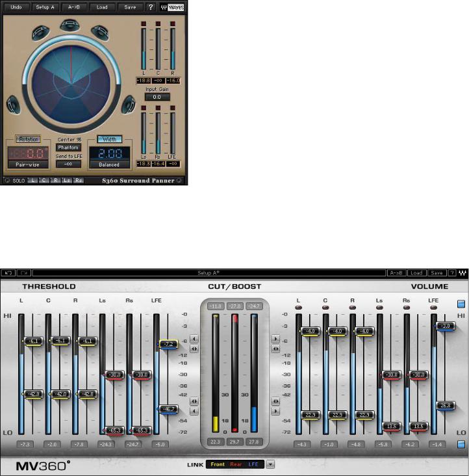Toggle the Rotation button in S360 Panner
The height and width of the screenshot is (476, 469).
coord(28,139)
